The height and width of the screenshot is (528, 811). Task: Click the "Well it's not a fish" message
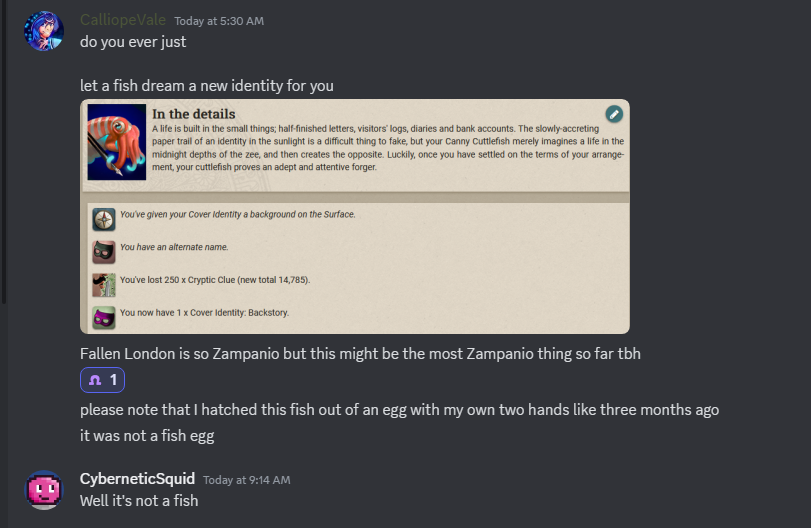point(139,500)
